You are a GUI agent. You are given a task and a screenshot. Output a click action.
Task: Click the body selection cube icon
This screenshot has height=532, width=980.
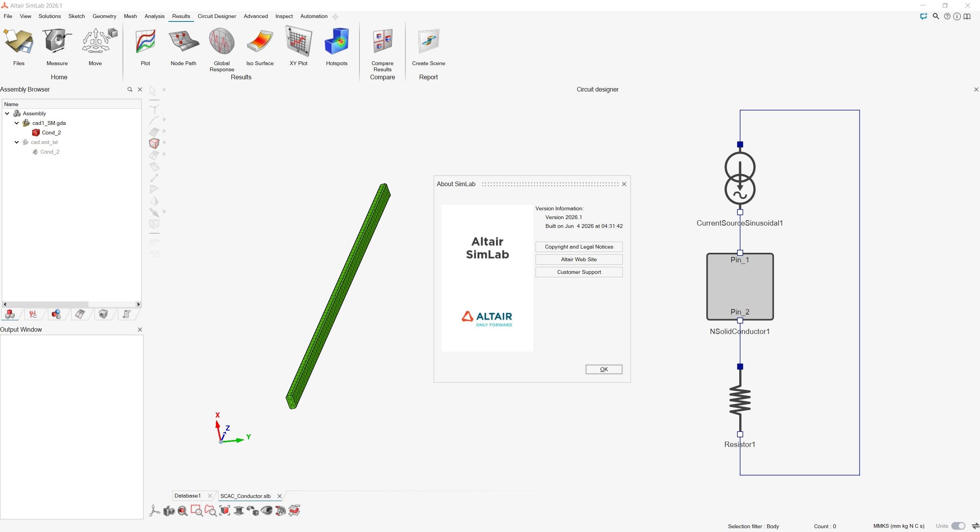click(x=154, y=143)
